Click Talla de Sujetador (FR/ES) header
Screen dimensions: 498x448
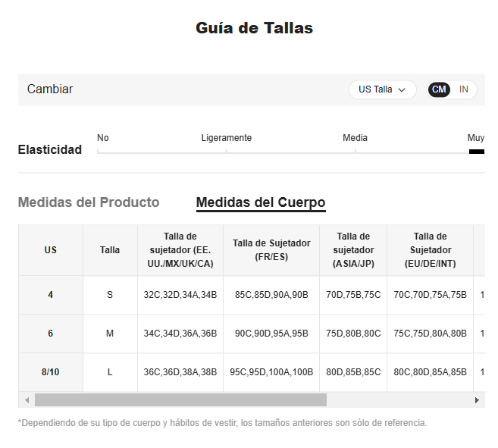pyautogui.click(x=271, y=250)
